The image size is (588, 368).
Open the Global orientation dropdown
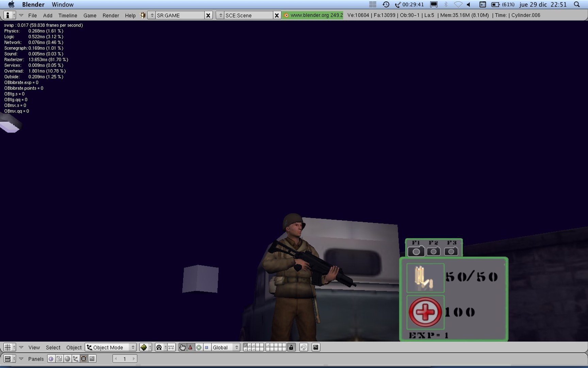click(x=225, y=347)
